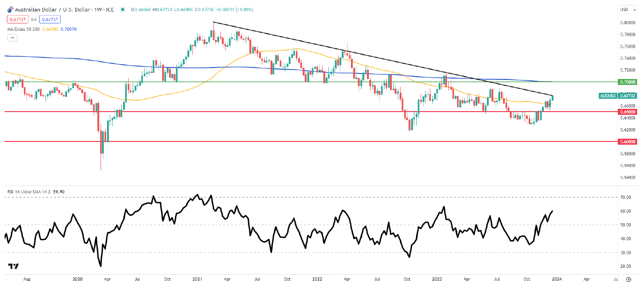Collapse the indicator legend with the chevron

click(x=12, y=37)
